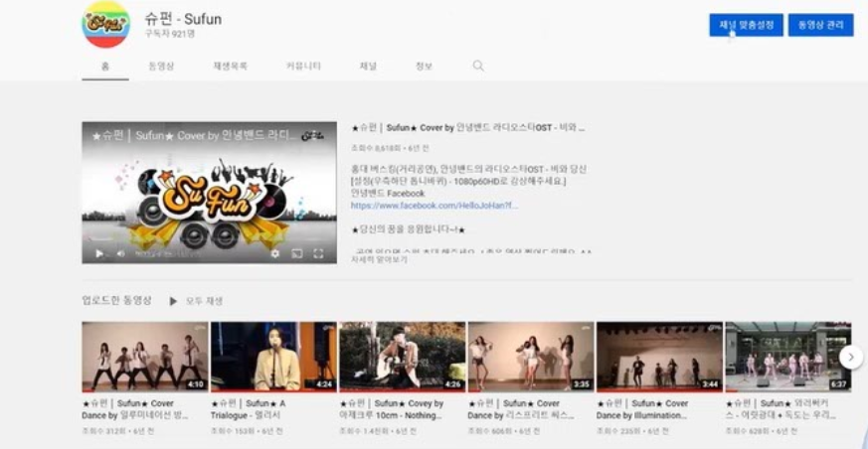Open the 3:35 dance video thumbnail
The image size is (868, 449).
[x=531, y=357]
